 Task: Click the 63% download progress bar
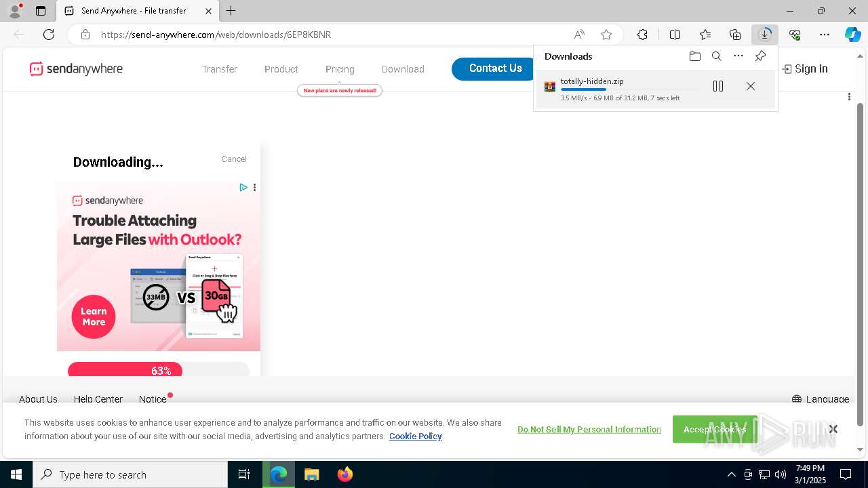click(159, 370)
